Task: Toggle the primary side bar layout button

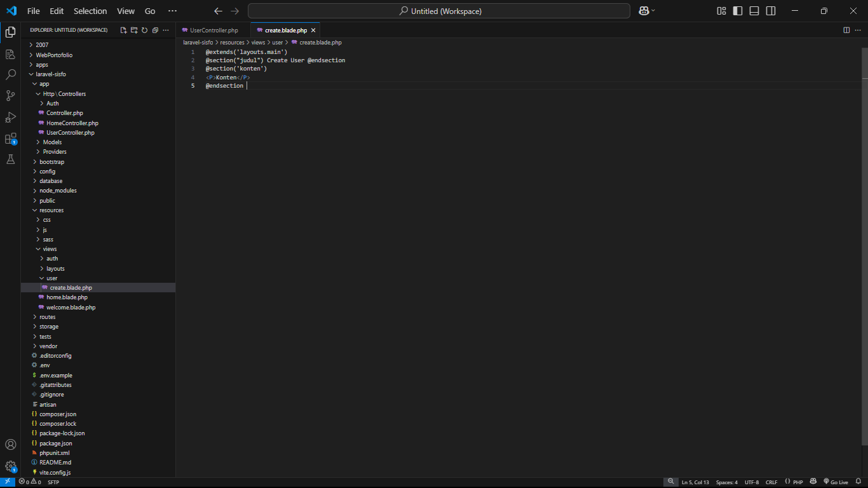Action: [738, 11]
